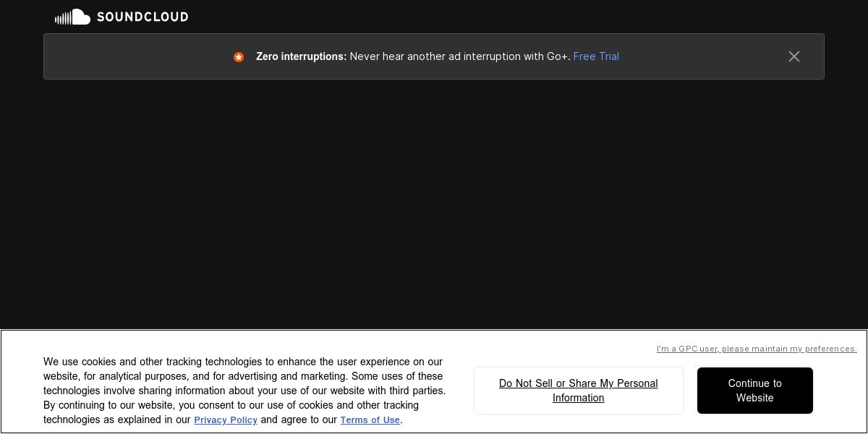Screen dimensions: 868x434
Task: Click the "Zero interruptions:" bold text
Action: tap(302, 56)
